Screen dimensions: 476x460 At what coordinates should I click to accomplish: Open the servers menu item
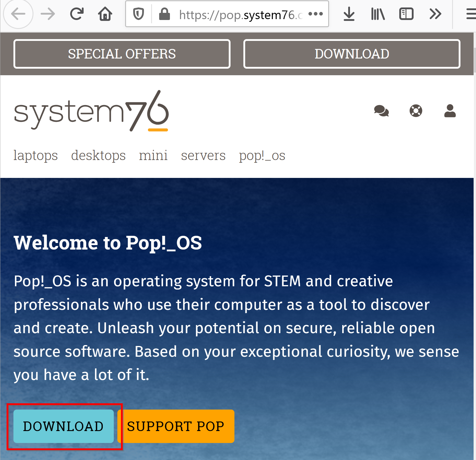203,156
